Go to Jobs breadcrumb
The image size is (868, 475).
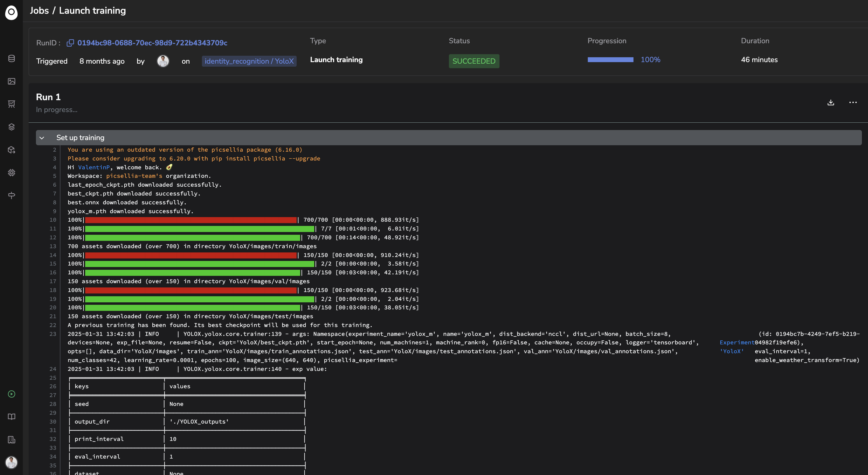[x=39, y=10]
